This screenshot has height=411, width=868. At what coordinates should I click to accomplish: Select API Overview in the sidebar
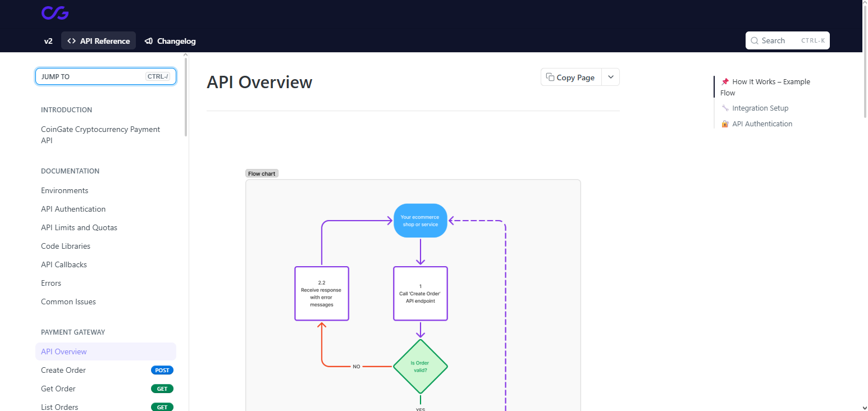tap(106, 351)
